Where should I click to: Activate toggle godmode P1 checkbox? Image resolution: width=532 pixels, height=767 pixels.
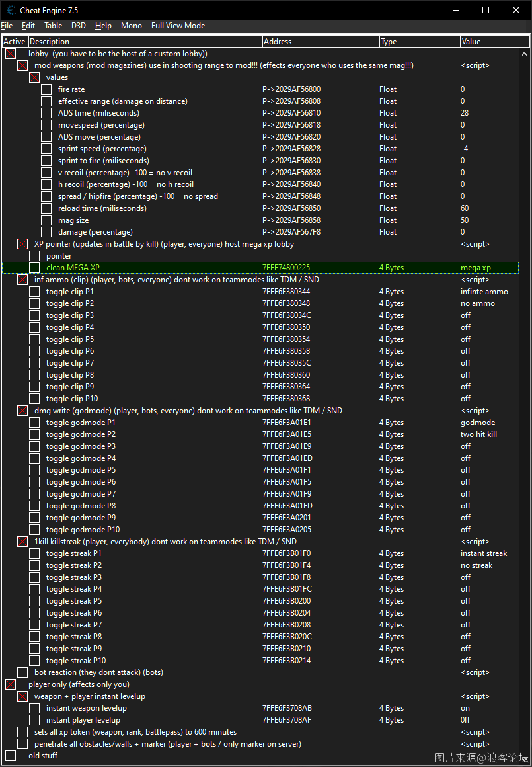click(x=34, y=423)
